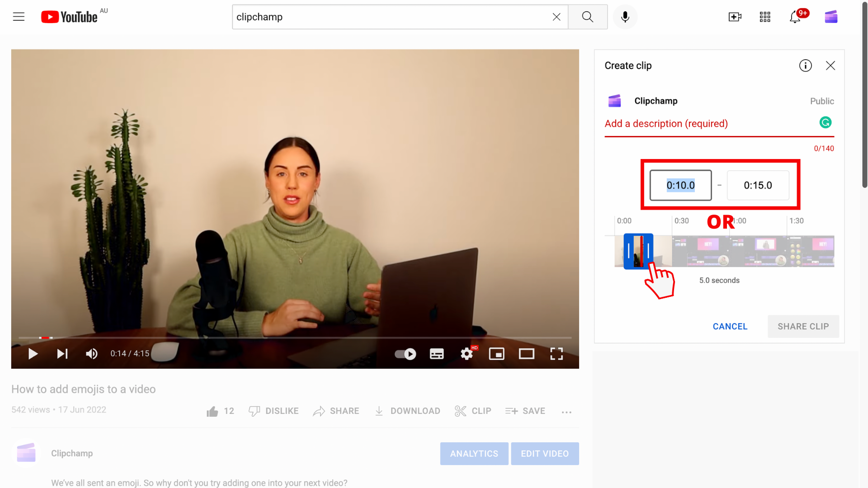Clear the search box with X
The width and height of the screenshot is (868, 488).
point(557,17)
